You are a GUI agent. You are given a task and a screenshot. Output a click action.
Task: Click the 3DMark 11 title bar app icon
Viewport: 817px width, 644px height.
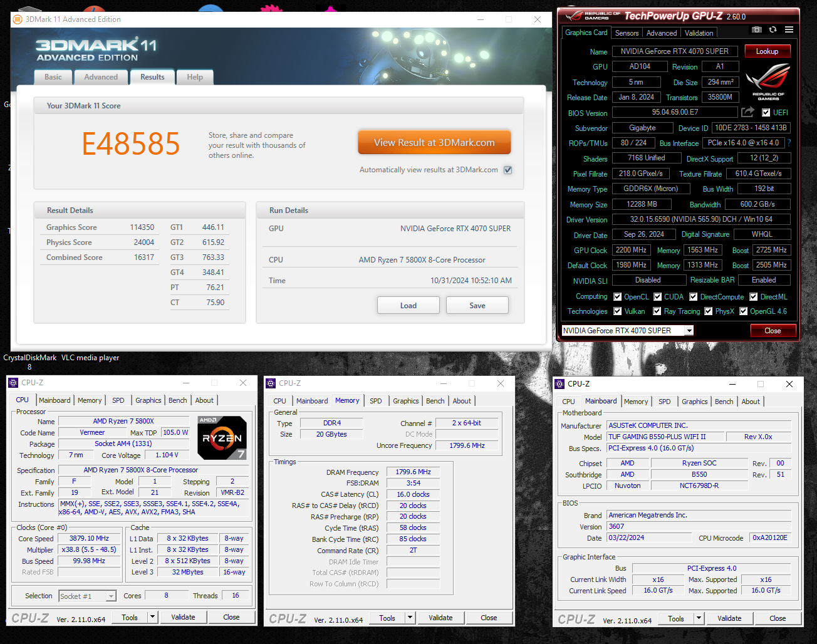[x=17, y=19]
